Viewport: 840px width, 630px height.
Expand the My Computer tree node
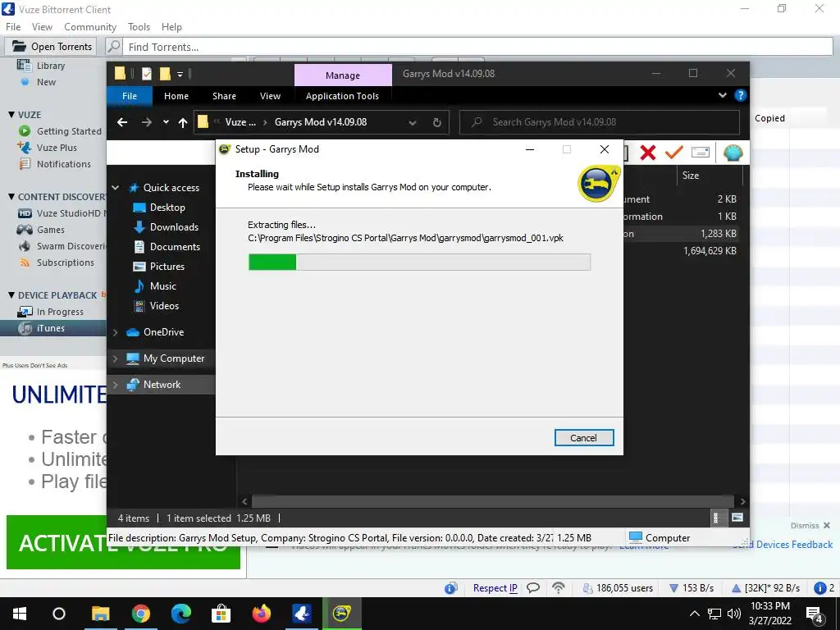pyautogui.click(x=115, y=358)
